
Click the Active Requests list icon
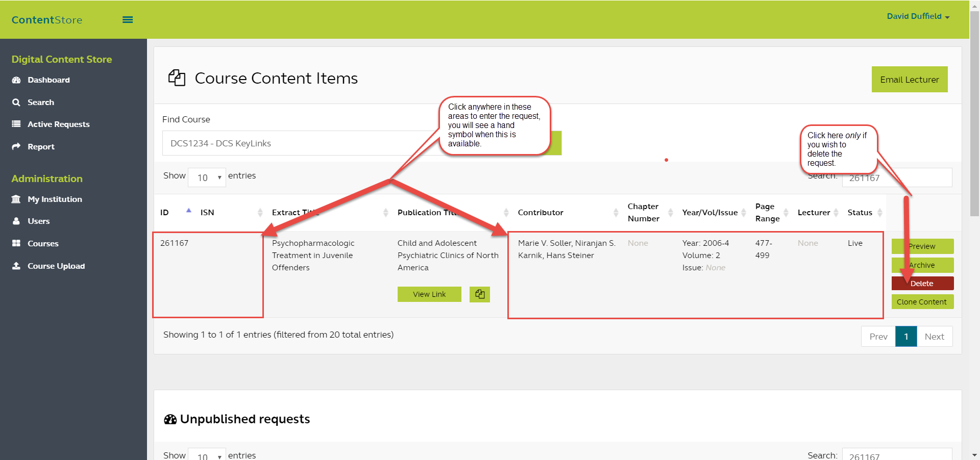[x=16, y=124]
